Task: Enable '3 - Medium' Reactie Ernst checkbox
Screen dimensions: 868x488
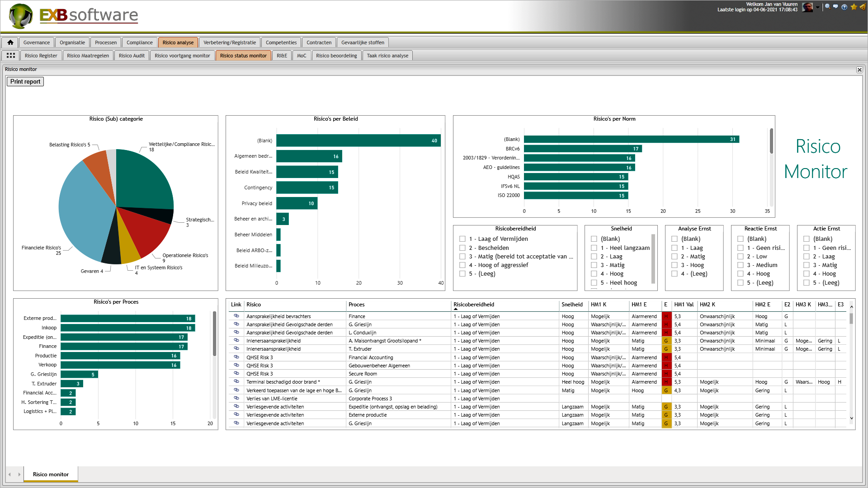Action: tap(741, 265)
